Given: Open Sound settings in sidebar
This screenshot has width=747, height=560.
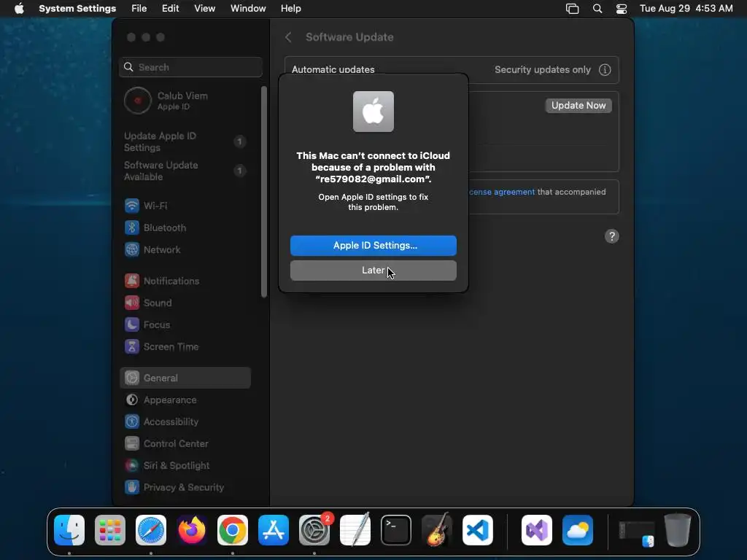Looking at the screenshot, I should tap(185, 303).
